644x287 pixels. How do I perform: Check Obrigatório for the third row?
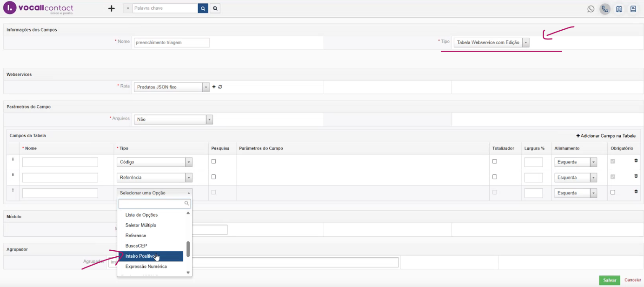coord(612,192)
